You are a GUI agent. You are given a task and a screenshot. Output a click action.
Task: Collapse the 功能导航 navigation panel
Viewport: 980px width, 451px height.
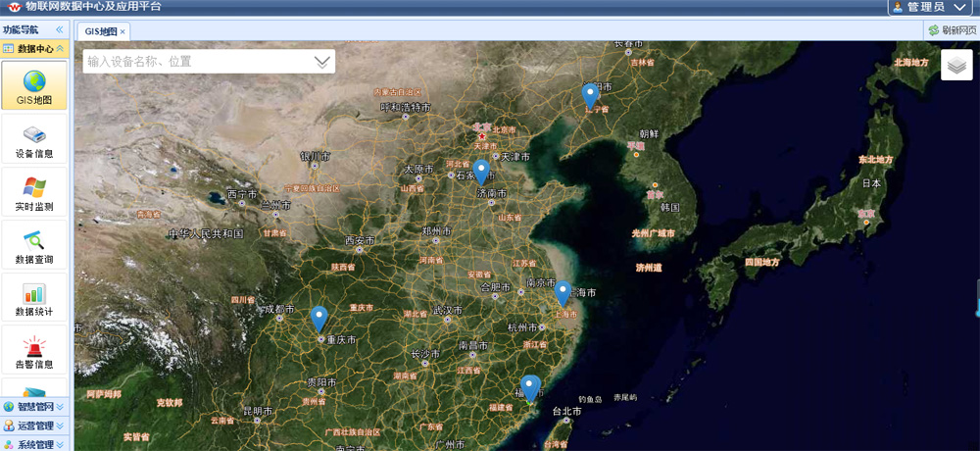coord(59,29)
